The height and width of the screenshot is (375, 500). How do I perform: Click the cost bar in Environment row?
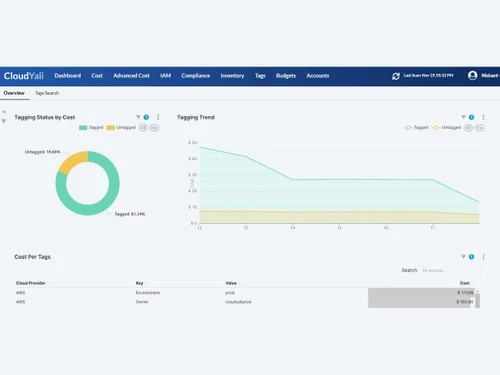[x=421, y=293]
